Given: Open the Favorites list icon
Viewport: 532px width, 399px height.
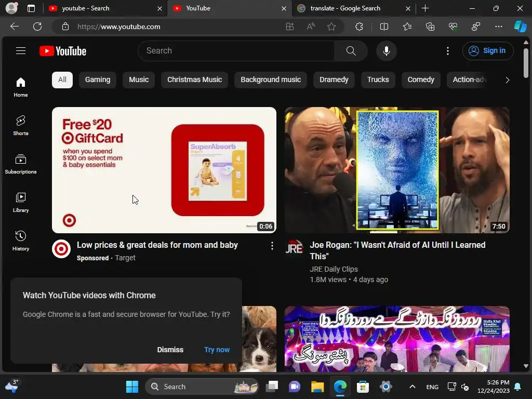Looking at the screenshot, I should pyautogui.click(x=407, y=26).
